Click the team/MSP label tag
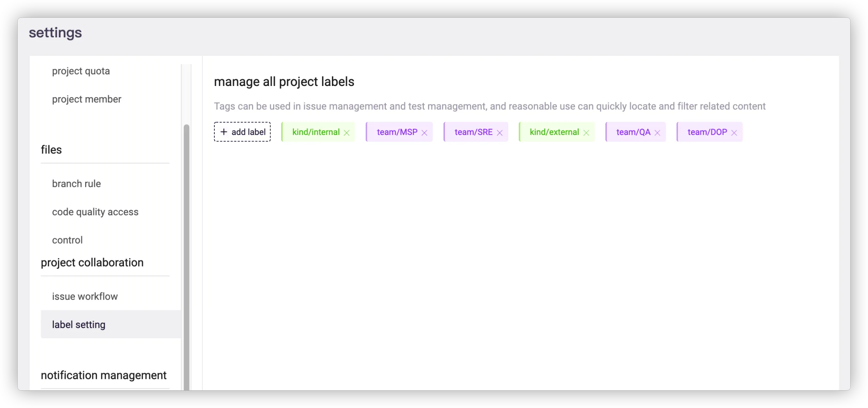Image resolution: width=868 pixels, height=408 pixels. point(397,132)
